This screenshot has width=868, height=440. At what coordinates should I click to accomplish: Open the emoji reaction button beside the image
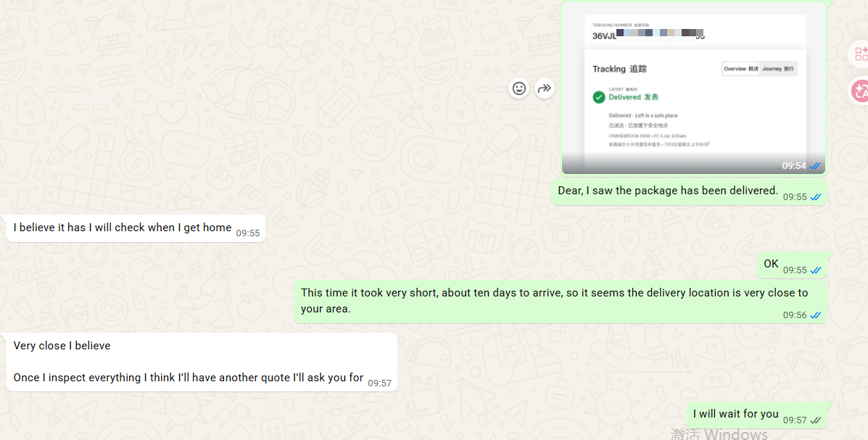pos(518,88)
